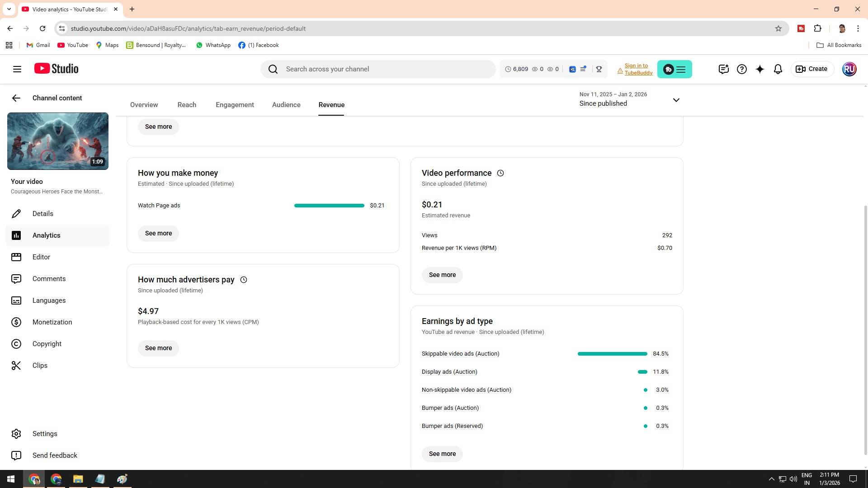The width and height of the screenshot is (868, 488).
Task: Switch to the Audience tab
Action: [286, 105]
